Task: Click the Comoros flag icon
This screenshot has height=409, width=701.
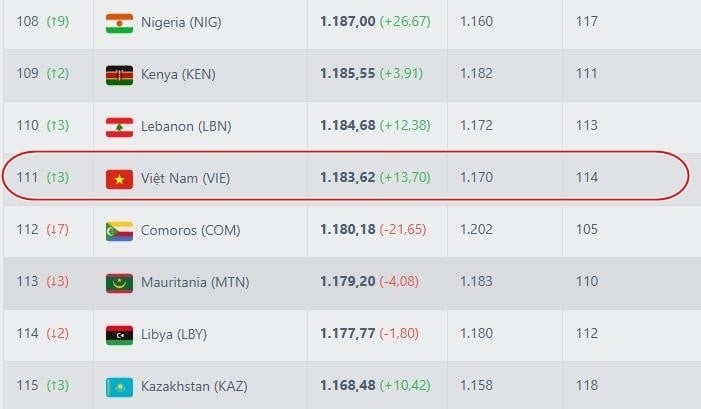Action: [119, 230]
